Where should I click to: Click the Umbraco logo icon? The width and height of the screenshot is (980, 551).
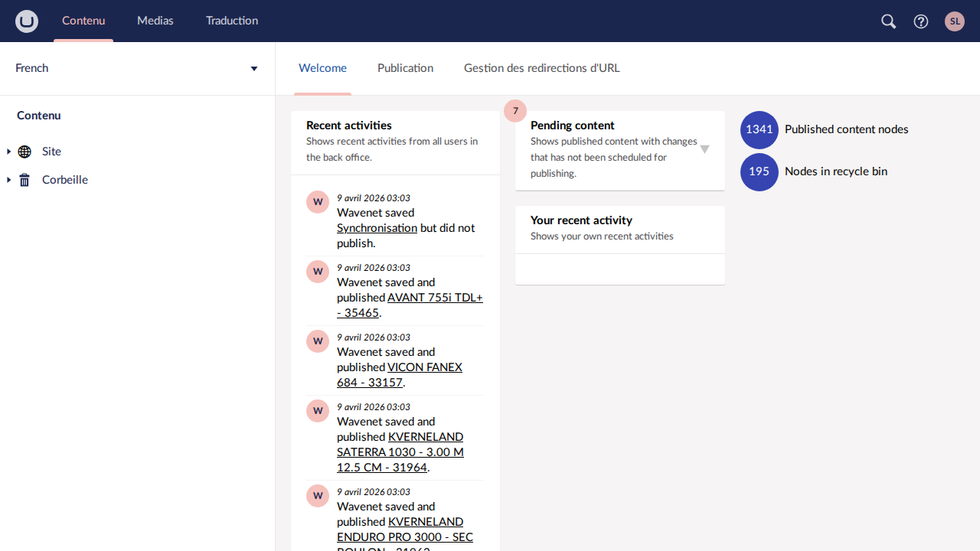(x=27, y=21)
